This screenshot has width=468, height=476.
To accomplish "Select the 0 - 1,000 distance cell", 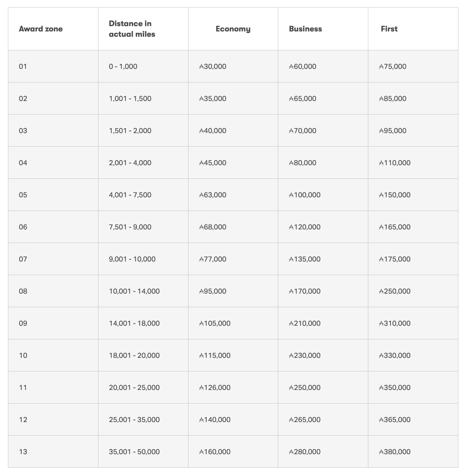I will click(x=123, y=67).
